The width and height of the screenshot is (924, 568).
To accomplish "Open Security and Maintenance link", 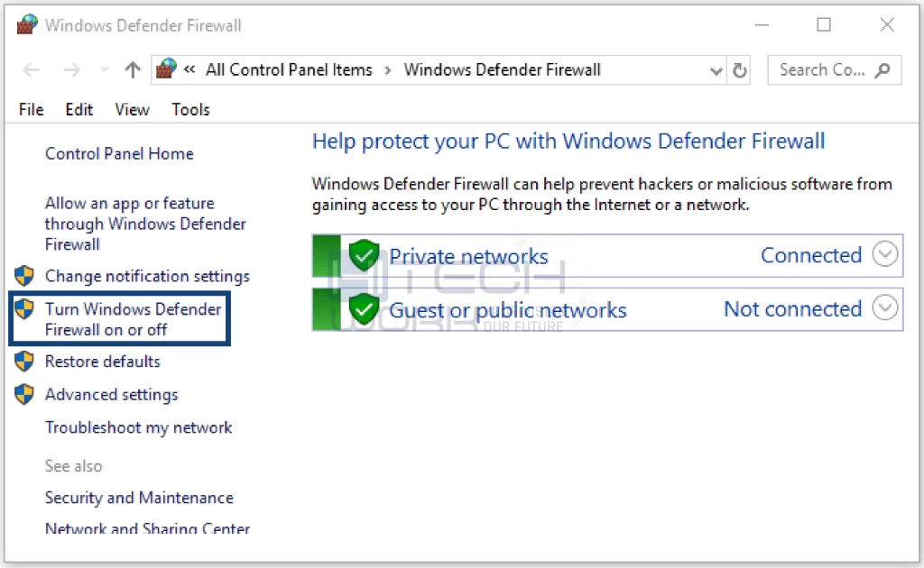I will [139, 498].
